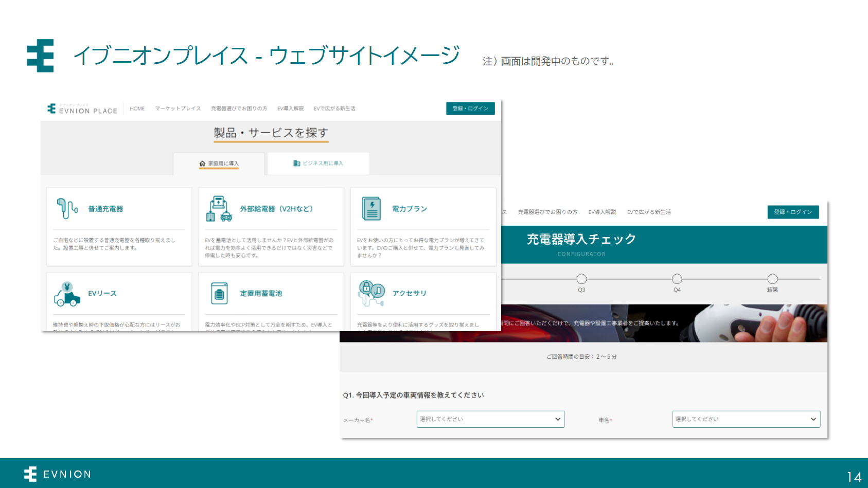The width and height of the screenshot is (868, 488).
Task: Open the マーケットプレイス menu item
Action: pos(177,109)
